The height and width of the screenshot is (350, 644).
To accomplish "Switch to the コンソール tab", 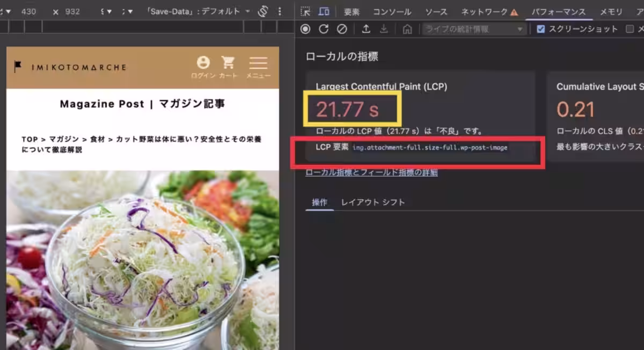I will pyautogui.click(x=392, y=11).
